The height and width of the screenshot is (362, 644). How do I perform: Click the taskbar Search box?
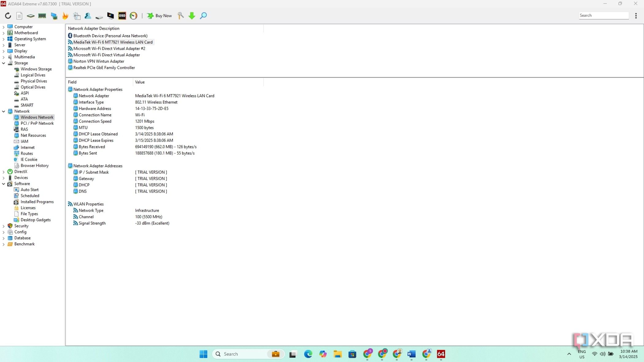click(248, 354)
